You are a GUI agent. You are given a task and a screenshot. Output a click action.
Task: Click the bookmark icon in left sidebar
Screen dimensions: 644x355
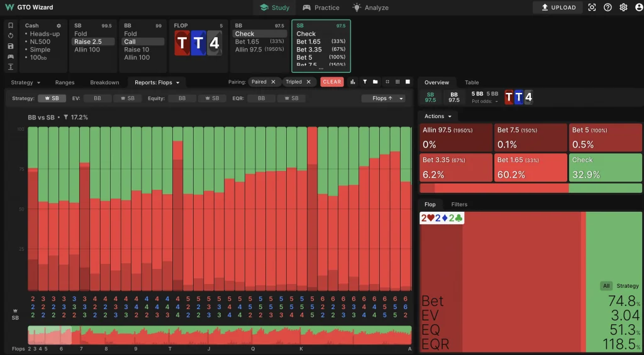point(11,26)
